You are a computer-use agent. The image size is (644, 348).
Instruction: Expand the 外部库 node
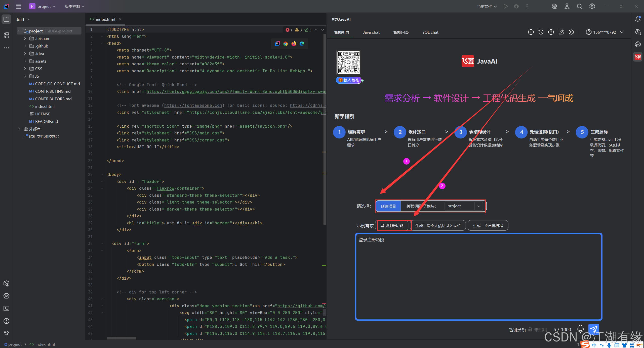click(19, 129)
